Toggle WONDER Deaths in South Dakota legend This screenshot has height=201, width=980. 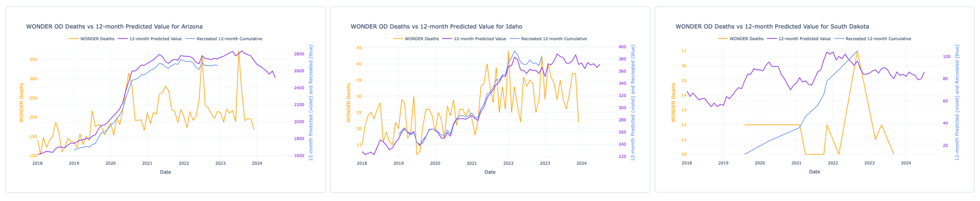(746, 39)
